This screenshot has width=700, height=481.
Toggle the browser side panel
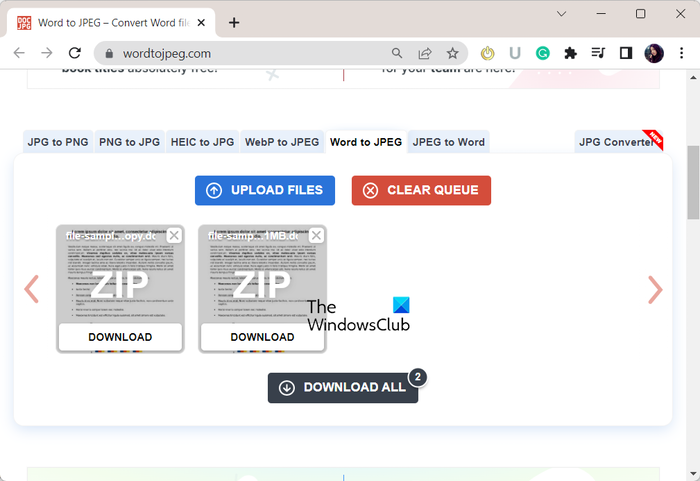point(626,53)
